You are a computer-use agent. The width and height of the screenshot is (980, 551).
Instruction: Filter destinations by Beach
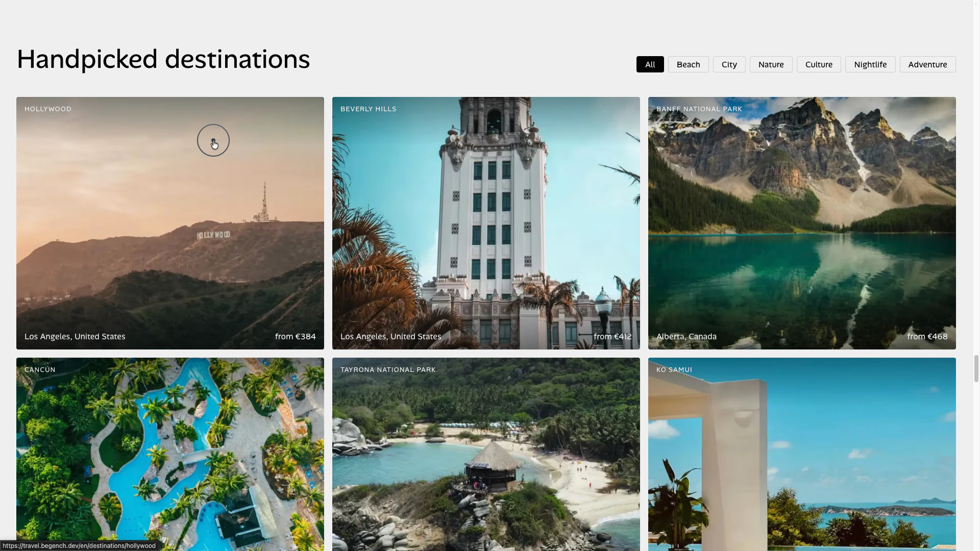point(688,64)
